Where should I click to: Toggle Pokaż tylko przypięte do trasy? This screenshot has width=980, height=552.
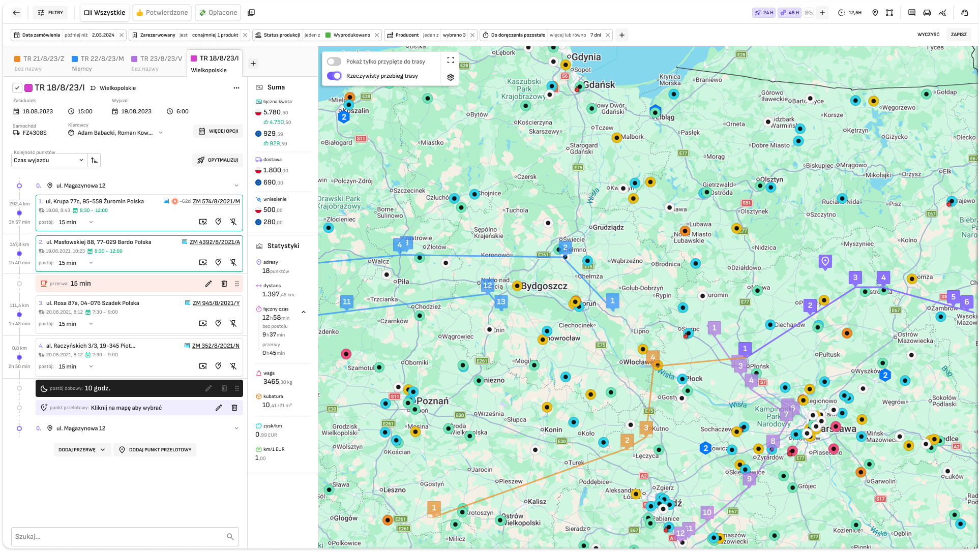point(334,62)
